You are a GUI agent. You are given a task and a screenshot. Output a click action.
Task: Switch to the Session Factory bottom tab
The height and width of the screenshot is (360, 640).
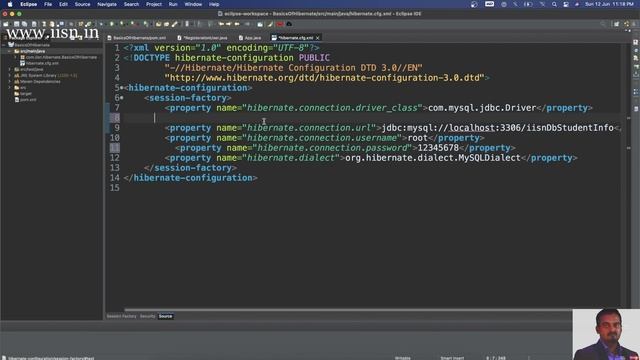pos(121,316)
